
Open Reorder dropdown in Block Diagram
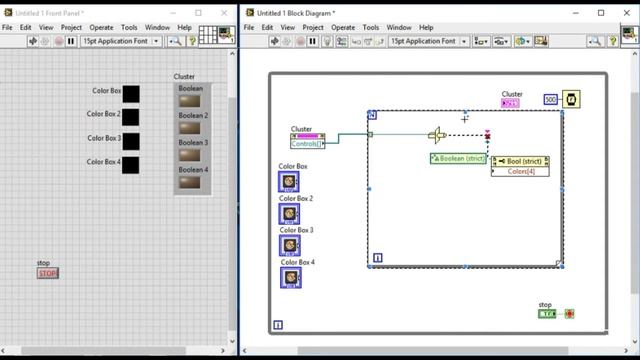[x=522, y=41]
